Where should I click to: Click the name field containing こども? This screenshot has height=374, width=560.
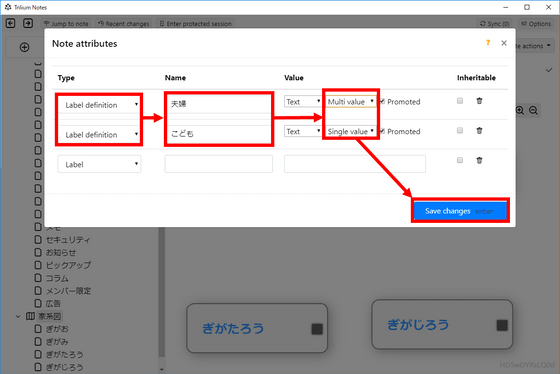click(x=219, y=134)
